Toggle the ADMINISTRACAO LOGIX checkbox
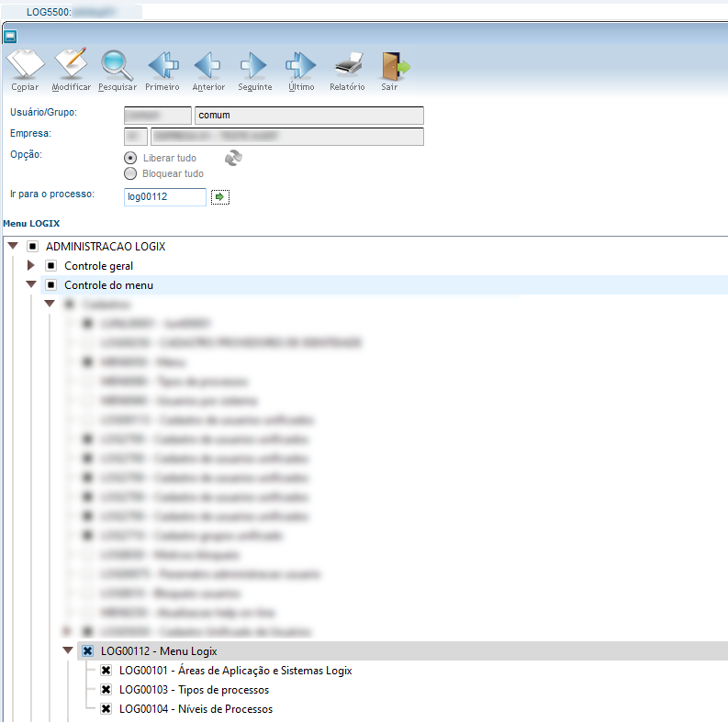This screenshot has width=728, height=722. (x=32, y=247)
